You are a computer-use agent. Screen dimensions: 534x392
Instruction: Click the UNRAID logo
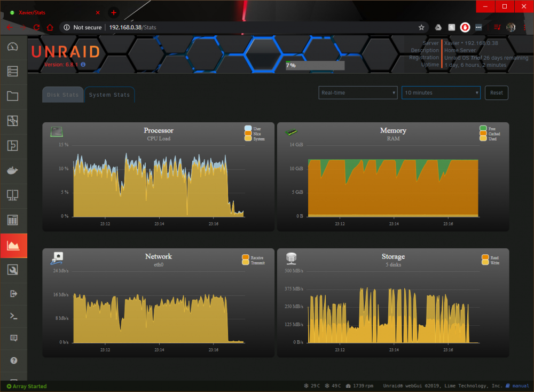pos(65,52)
